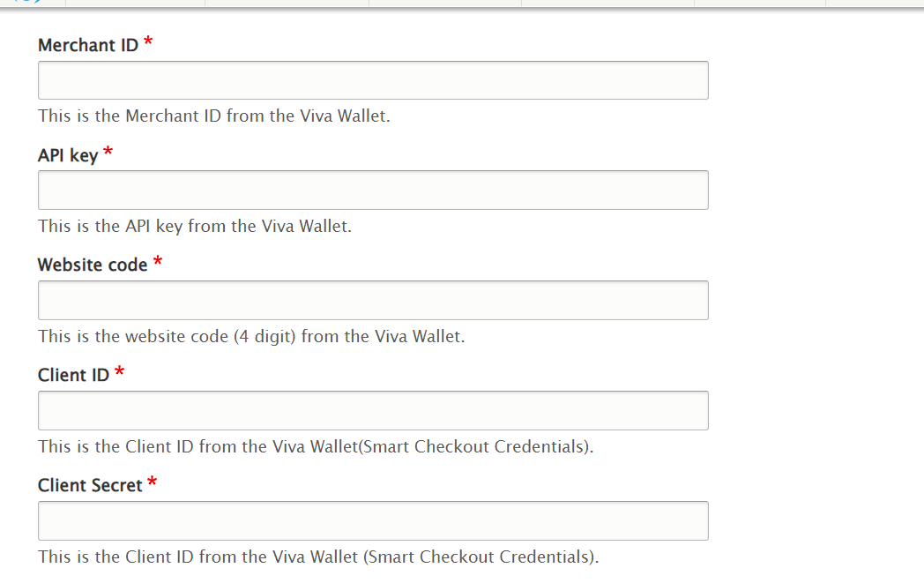The width and height of the screenshot is (924, 583).
Task: Click the Client Secret label
Action: (x=90, y=486)
